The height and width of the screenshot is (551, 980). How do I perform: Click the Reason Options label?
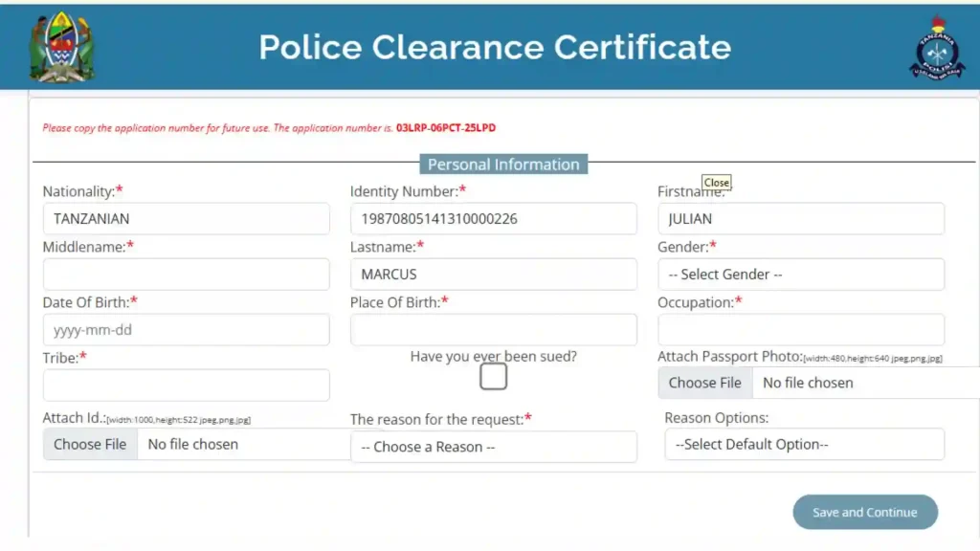[x=716, y=417]
